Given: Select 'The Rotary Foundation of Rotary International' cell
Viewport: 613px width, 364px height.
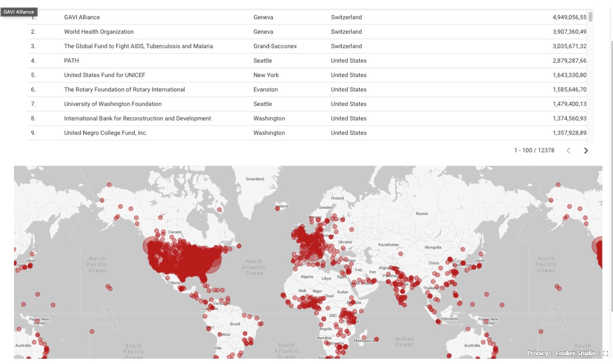Looking at the screenshot, I should coord(125,89).
